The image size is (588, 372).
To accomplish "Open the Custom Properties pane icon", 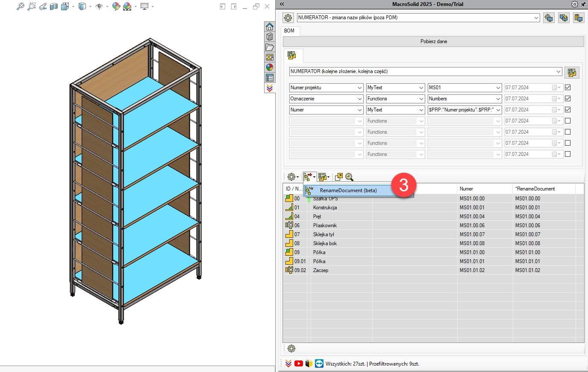I will [x=270, y=78].
